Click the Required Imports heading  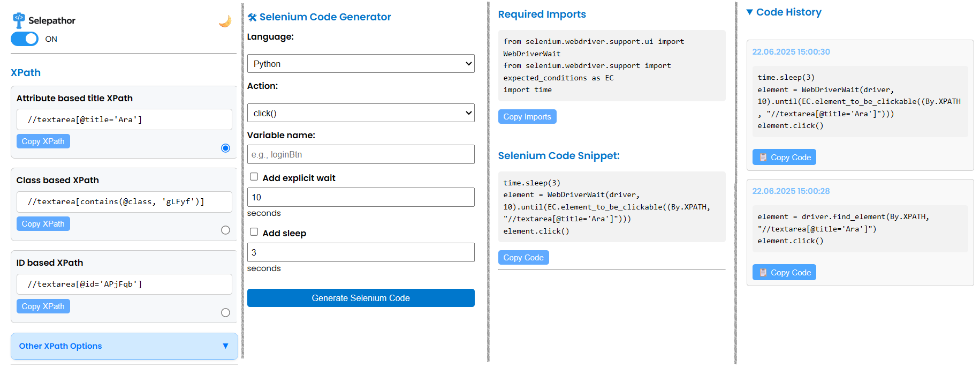(x=542, y=14)
